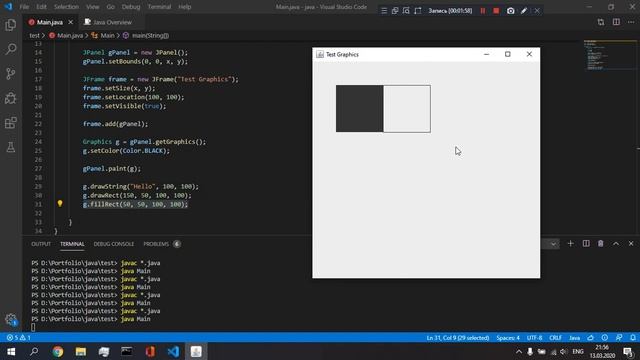The width and height of the screenshot is (640, 360).
Task: Add a new terminal with plus icon
Action: click(571, 244)
